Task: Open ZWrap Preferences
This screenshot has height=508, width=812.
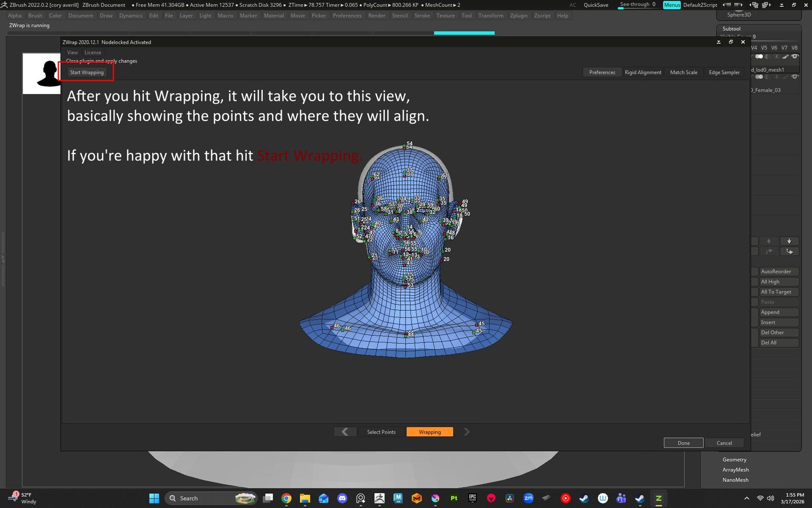Action: tap(602, 73)
